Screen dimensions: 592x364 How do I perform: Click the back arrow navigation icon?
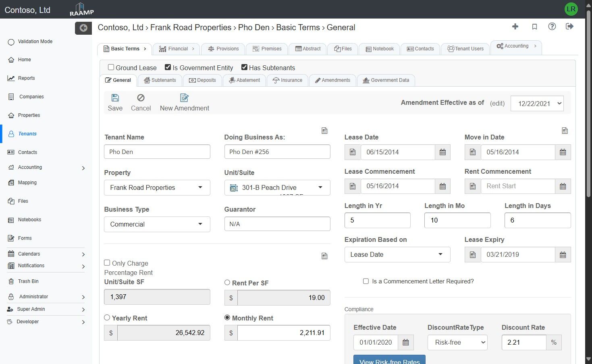(x=83, y=28)
